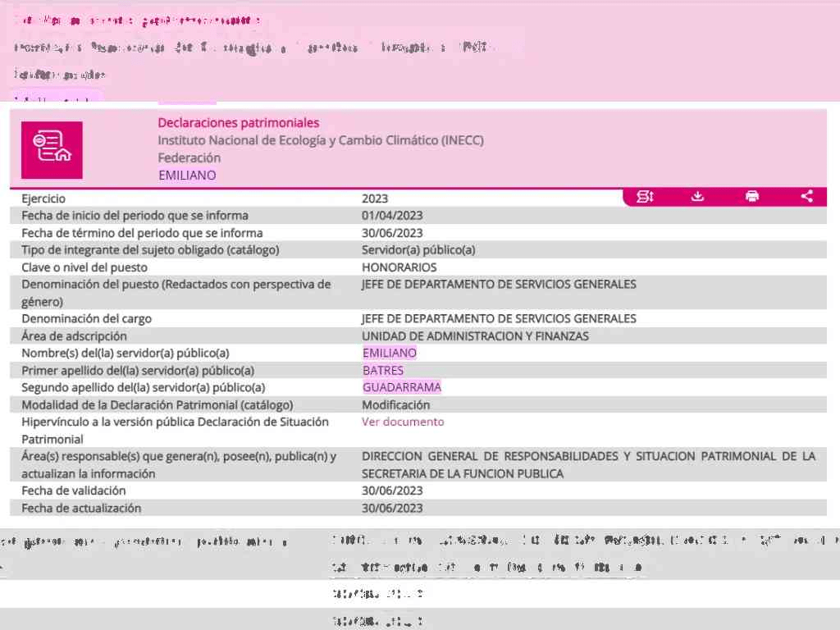
Task: Click the highlighted surname GUADARRAMA
Action: [x=402, y=387]
